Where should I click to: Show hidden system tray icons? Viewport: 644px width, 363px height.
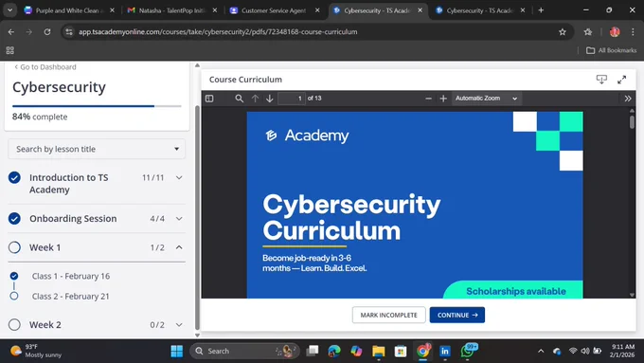tap(541, 351)
